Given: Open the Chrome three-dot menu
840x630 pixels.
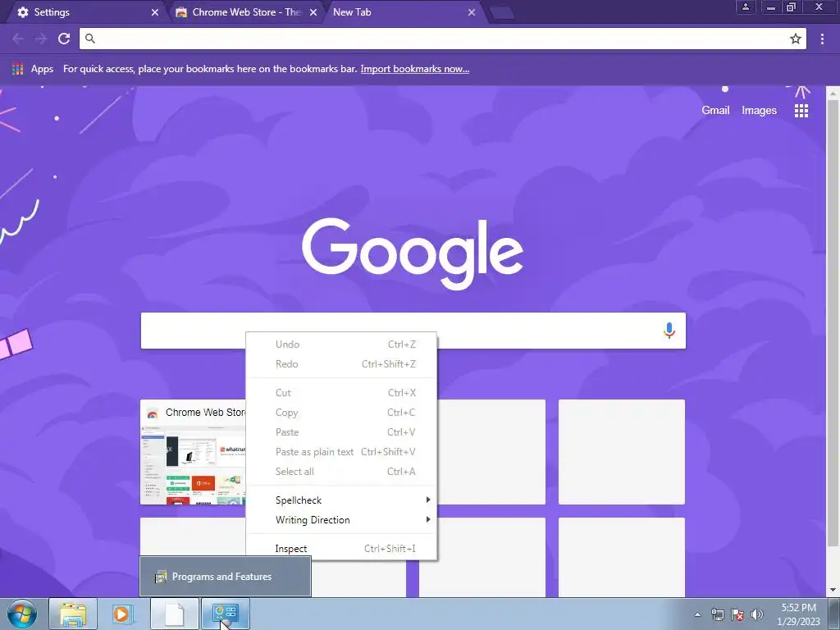Looking at the screenshot, I should [822, 39].
